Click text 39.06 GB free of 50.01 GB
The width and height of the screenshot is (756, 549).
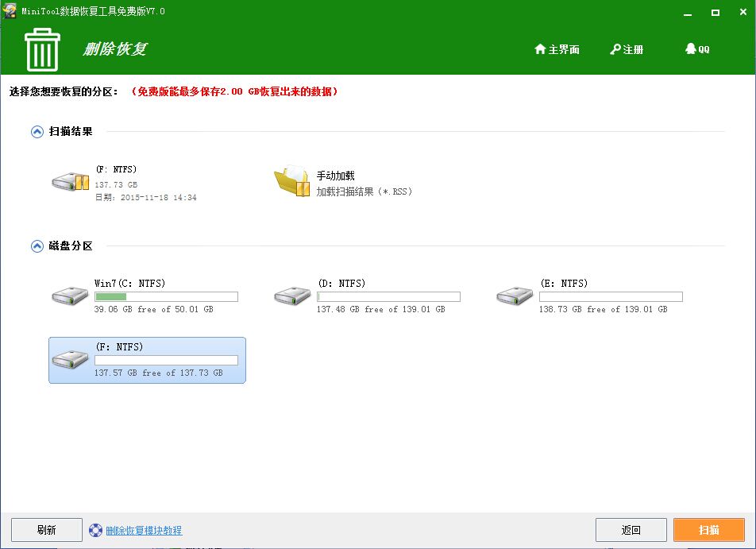pyautogui.click(x=154, y=309)
